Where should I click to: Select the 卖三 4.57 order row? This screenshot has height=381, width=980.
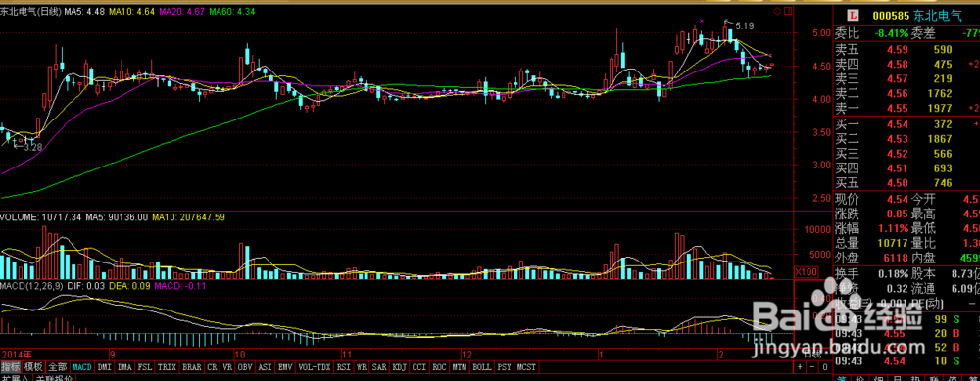[907, 78]
